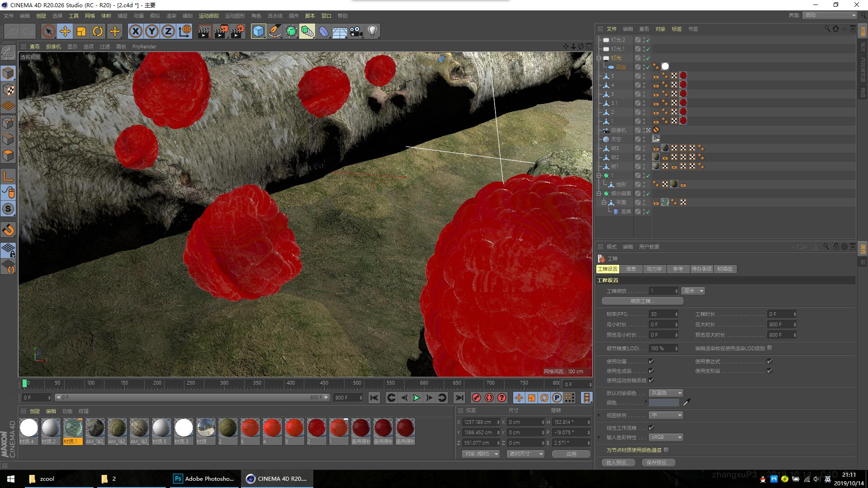Collapse the 细分曲面 tree node
868x488 pixels.
click(x=599, y=193)
